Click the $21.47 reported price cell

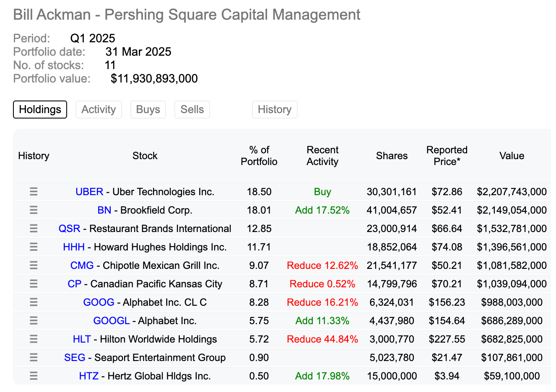(447, 358)
